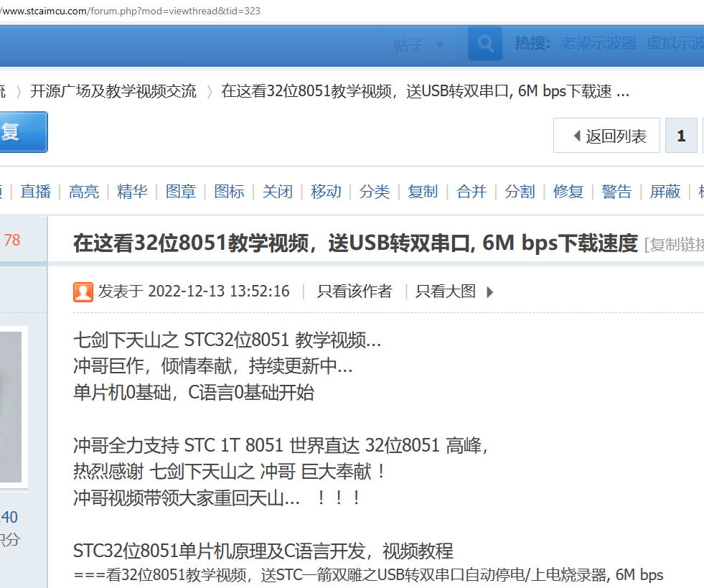Click the 直播 moderation option
Image resolution: width=704 pixels, height=588 pixels.
pyautogui.click(x=35, y=192)
